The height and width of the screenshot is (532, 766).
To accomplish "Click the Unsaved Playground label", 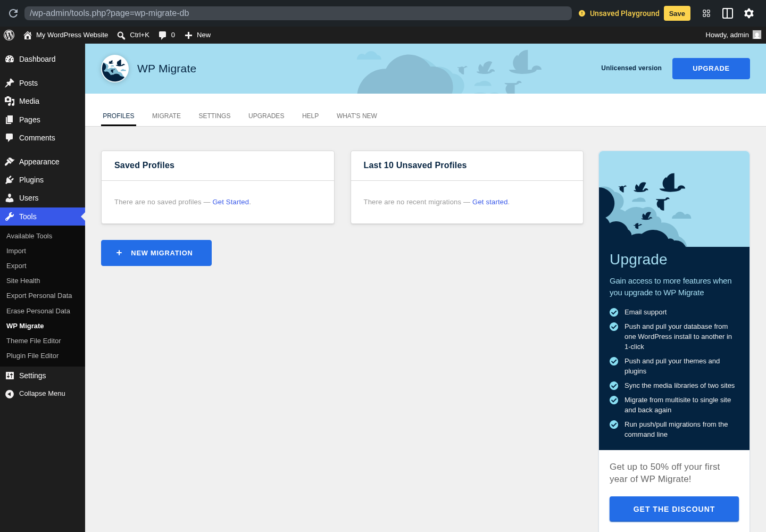I will 625,13.
